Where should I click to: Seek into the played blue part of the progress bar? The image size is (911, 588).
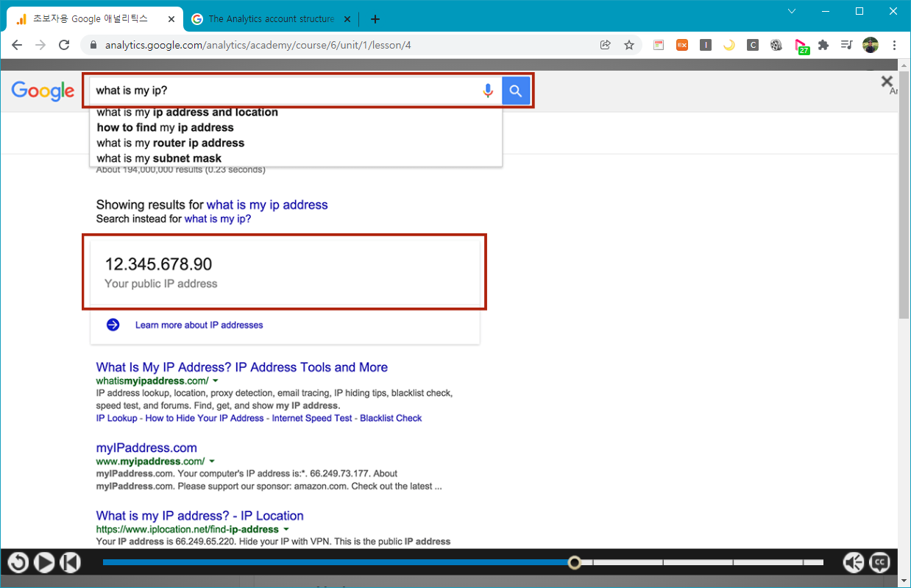(x=336, y=562)
